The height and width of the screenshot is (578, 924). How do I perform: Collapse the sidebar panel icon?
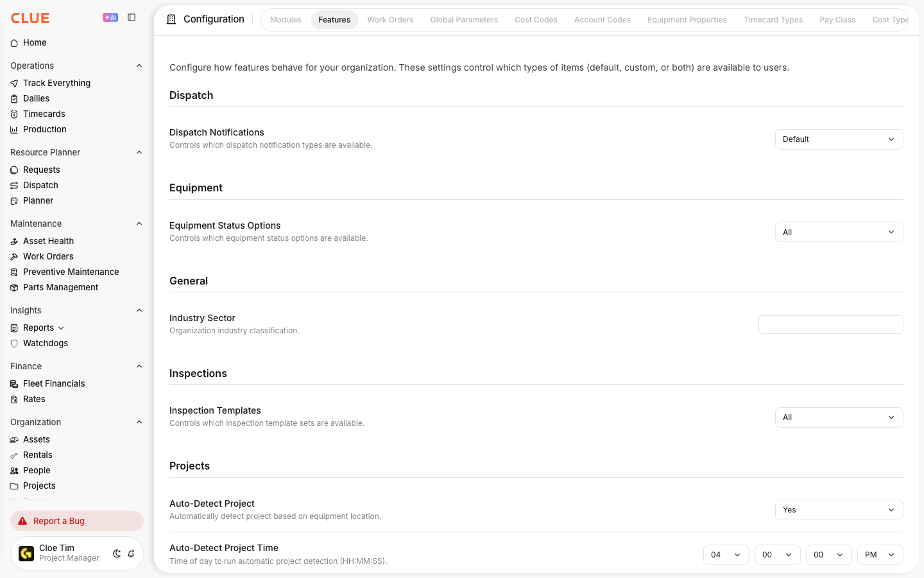tap(132, 17)
